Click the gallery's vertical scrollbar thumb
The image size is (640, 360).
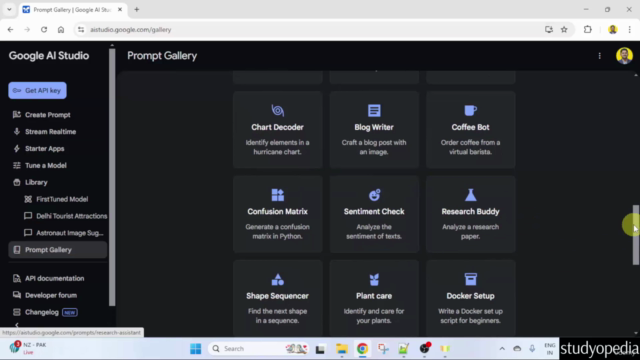[x=636, y=235]
